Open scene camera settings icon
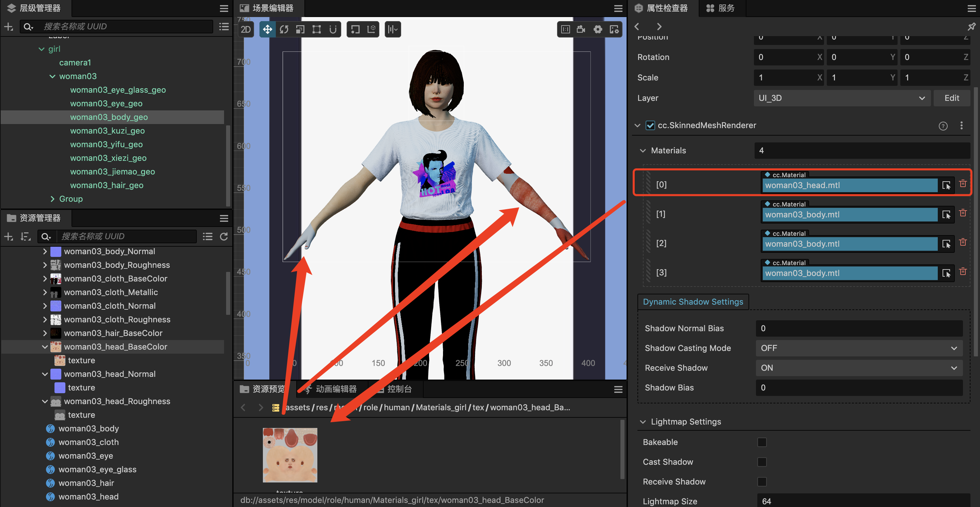980x507 pixels. click(581, 29)
